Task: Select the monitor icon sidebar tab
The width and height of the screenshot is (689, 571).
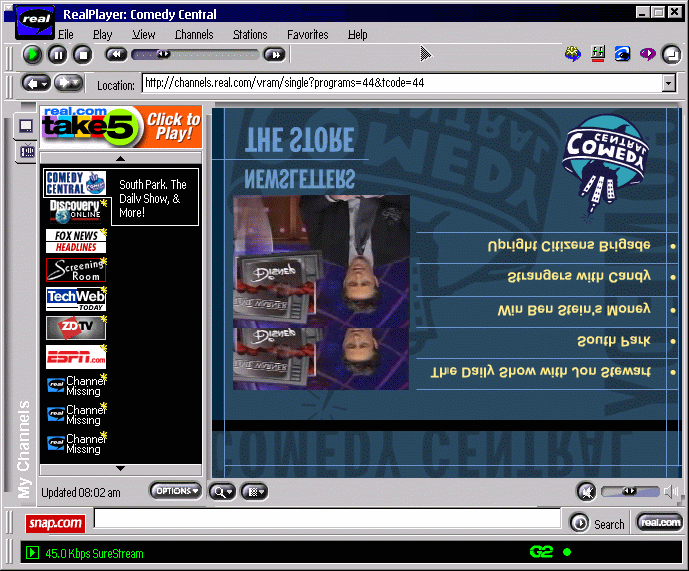Action: pos(26,126)
